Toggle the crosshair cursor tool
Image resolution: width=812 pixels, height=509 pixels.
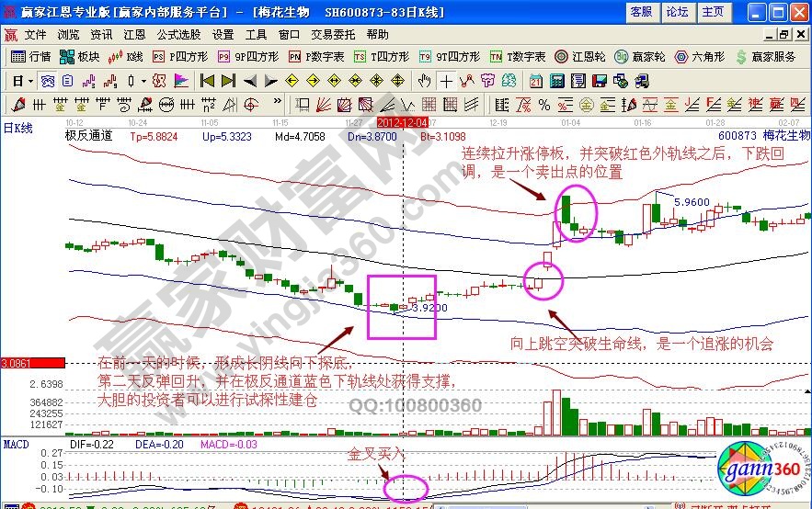[446, 81]
